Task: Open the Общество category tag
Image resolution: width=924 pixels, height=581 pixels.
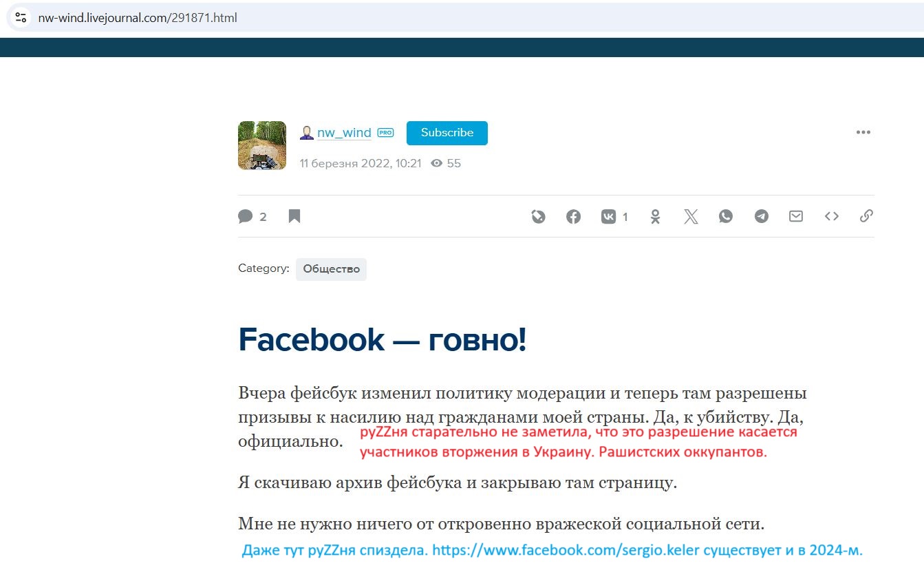Action: pos(332,269)
